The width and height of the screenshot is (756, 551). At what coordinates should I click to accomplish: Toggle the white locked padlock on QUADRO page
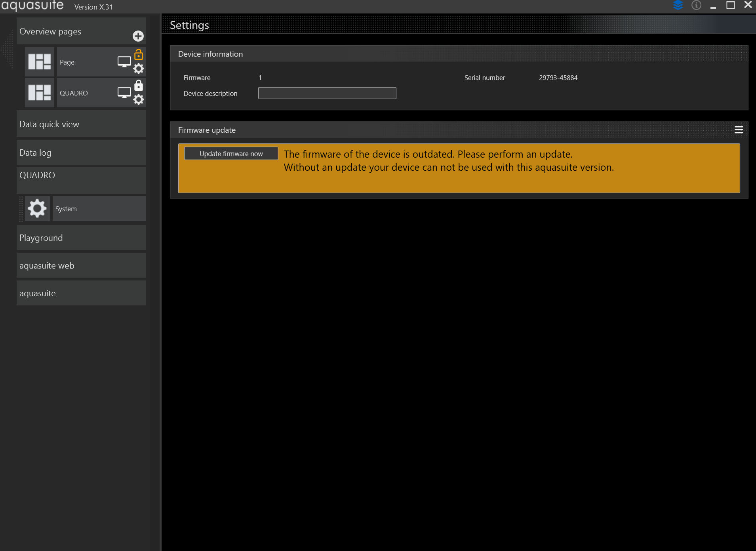(139, 85)
